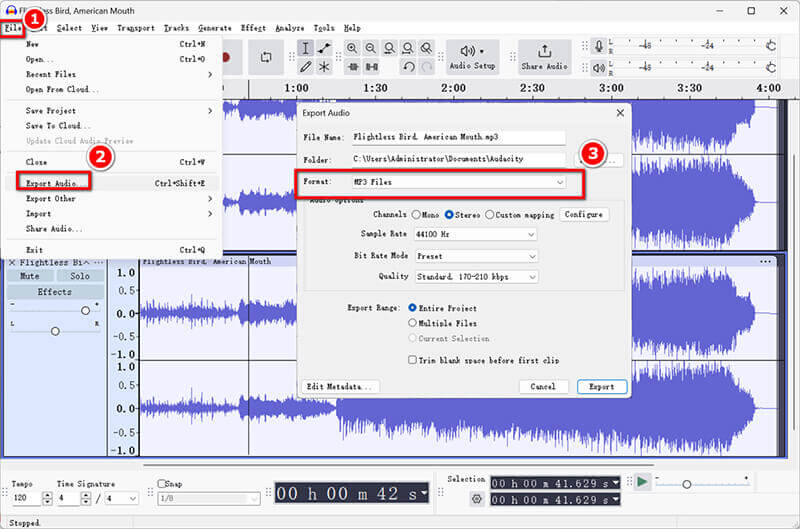Open time signature denominator dropdown
Viewport: 800px width, 529px height.
(122, 498)
